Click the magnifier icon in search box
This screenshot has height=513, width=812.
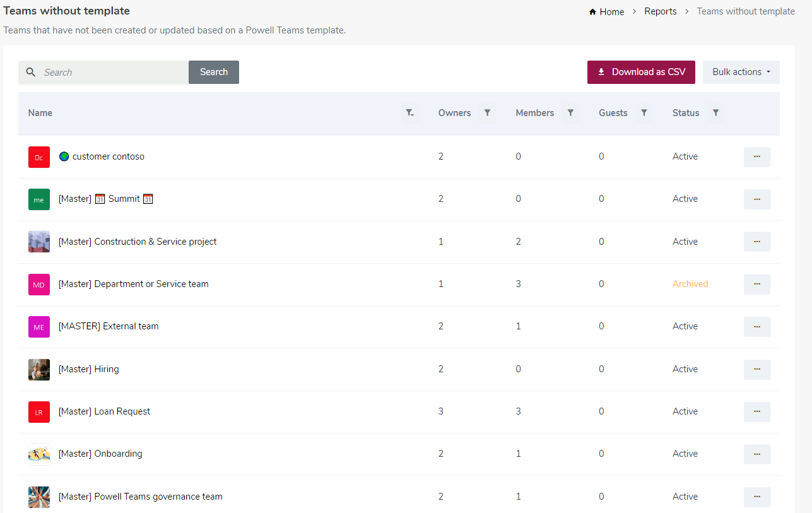[31, 72]
